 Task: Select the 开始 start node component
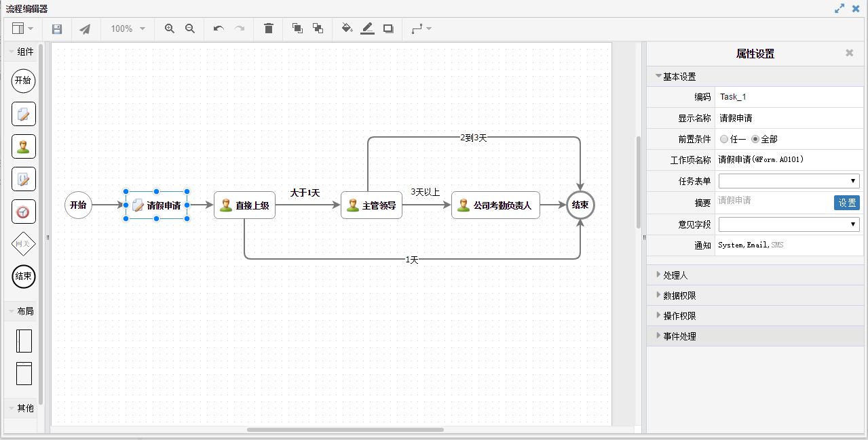tap(24, 81)
